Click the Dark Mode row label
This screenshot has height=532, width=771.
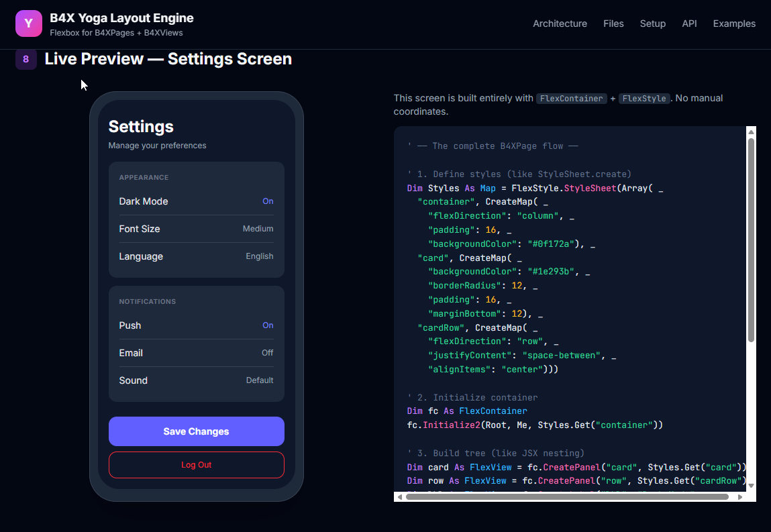pos(144,201)
